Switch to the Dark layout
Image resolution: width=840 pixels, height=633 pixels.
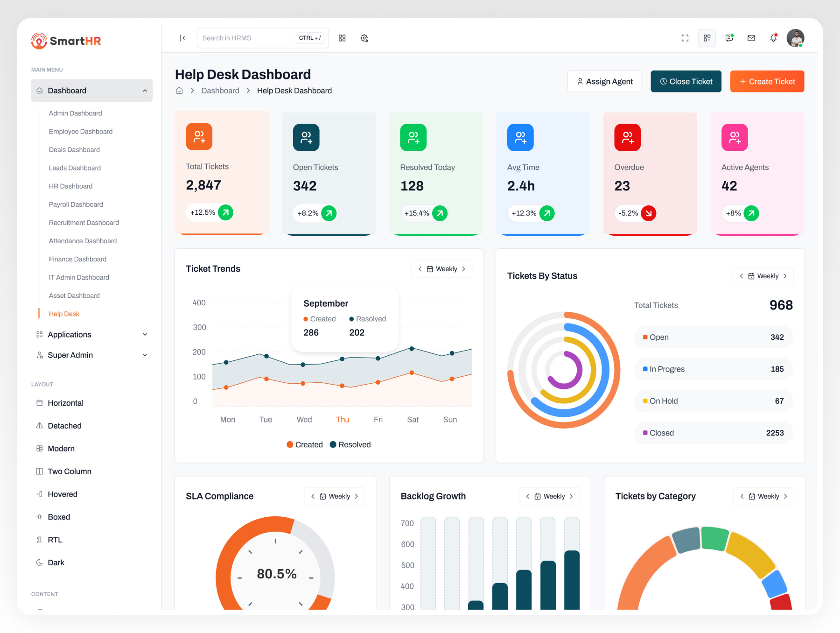(x=50, y=563)
